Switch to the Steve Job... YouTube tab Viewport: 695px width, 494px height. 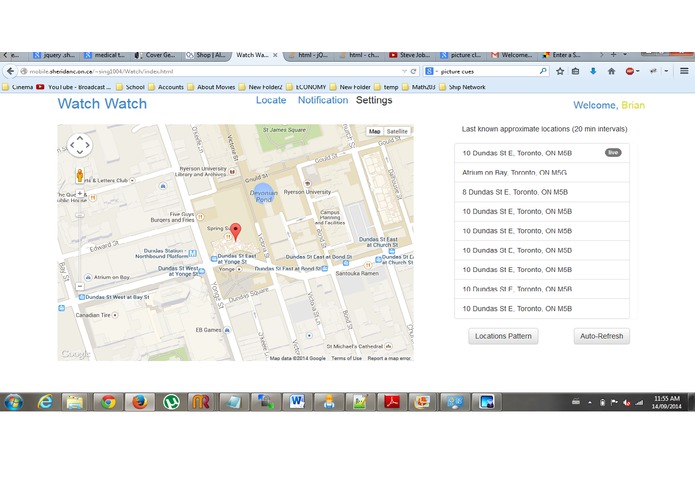click(x=410, y=55)
